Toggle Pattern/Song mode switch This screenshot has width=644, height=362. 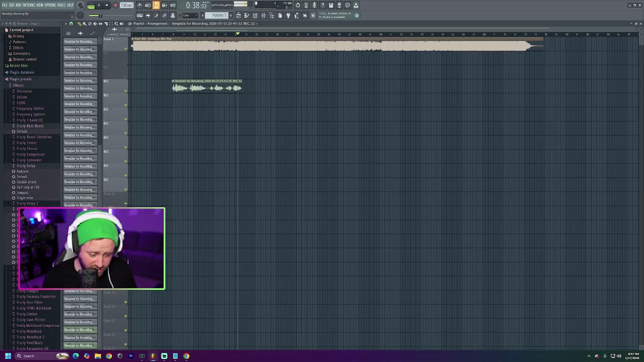91,6
